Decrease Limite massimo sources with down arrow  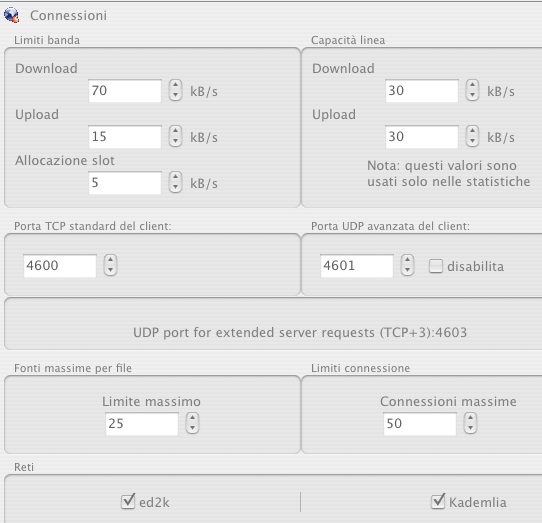tap(193, 428)
